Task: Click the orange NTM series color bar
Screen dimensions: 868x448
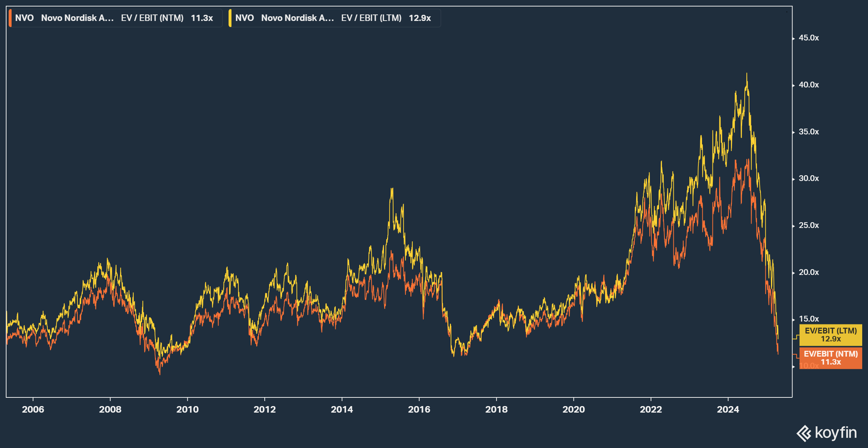Action: (x=10, y=18)
